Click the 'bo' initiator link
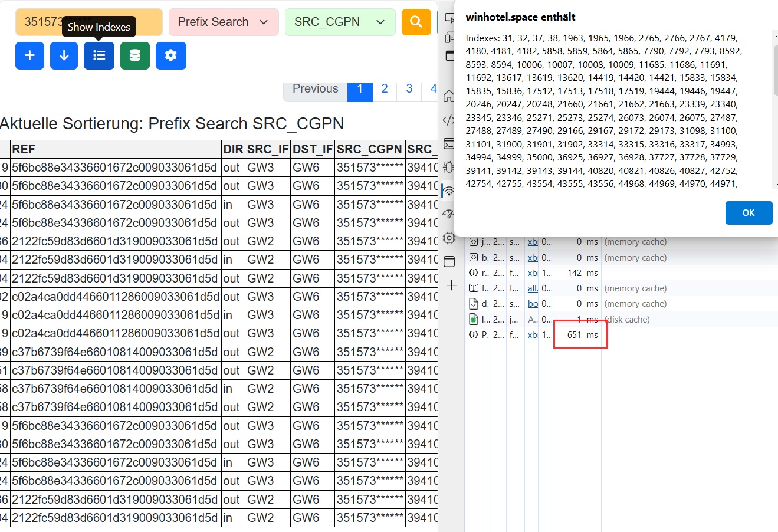Viewport: 778px width, 532px height. click(532, 304)
